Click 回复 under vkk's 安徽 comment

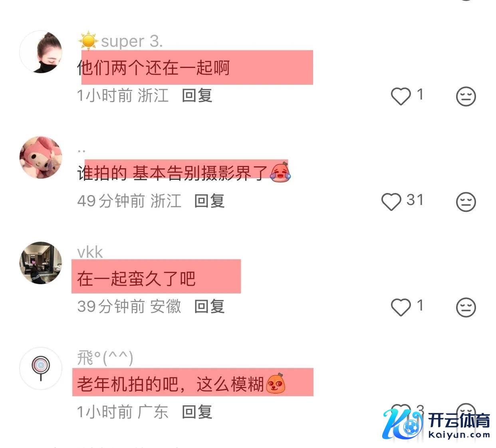pyautogui.click(x=209, y=307)
